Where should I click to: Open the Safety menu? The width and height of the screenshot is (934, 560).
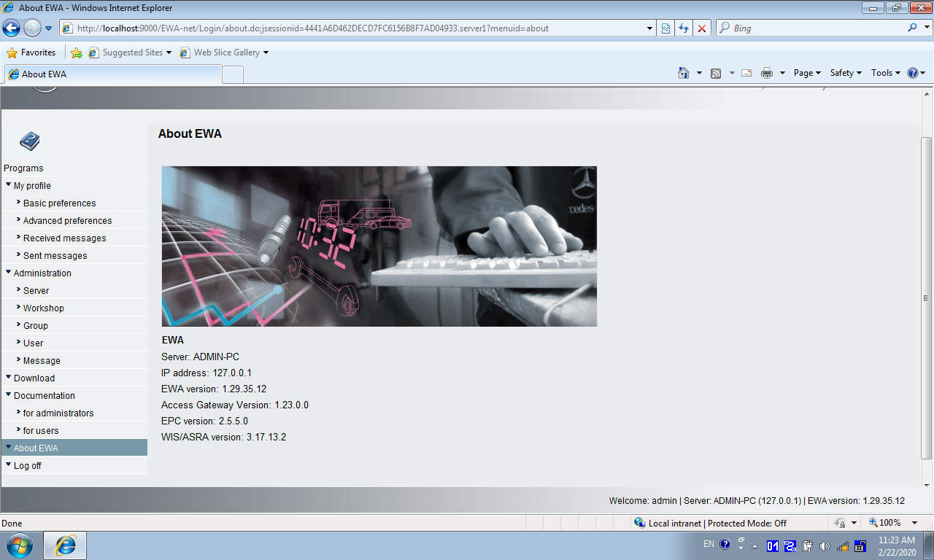click(x=845, y=73)
